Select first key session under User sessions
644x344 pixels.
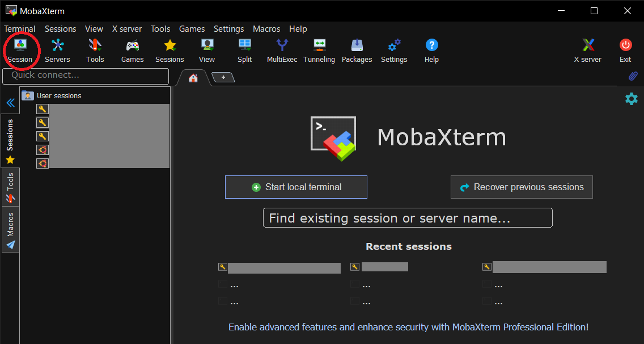pos(103,109)
